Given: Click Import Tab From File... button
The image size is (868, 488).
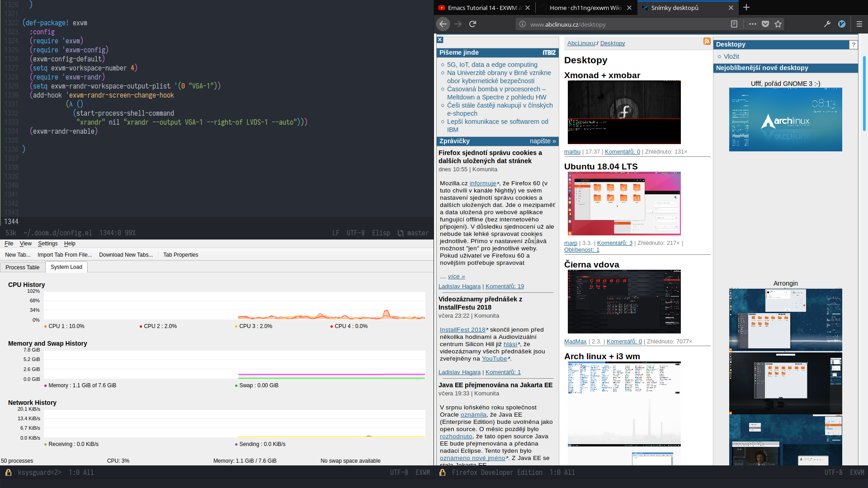Looking at the screenshot, I should [x=65, y=255].
